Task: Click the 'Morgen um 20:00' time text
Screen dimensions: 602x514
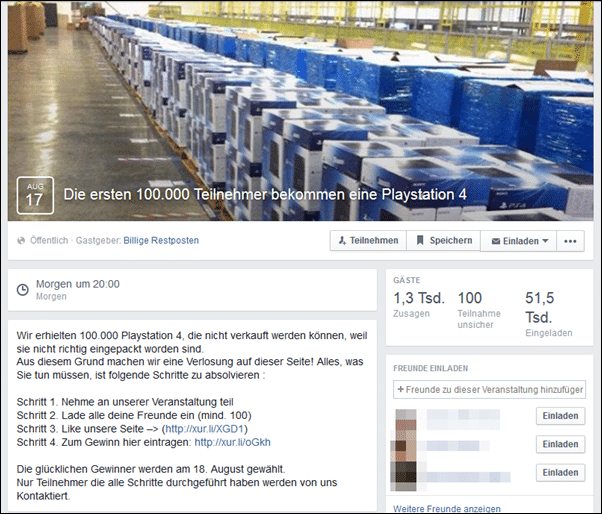Action: [x=78, y=284]
